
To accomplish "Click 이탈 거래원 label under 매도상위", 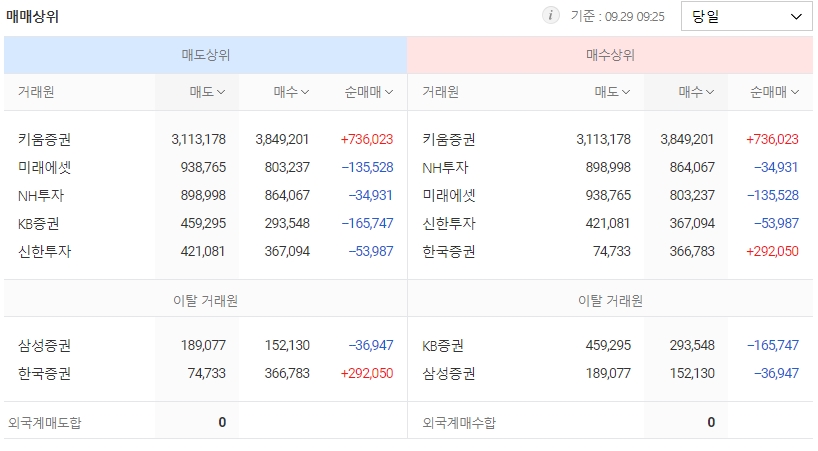I will [206, 301].
